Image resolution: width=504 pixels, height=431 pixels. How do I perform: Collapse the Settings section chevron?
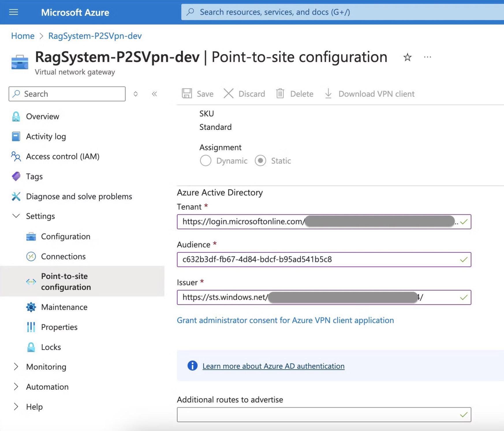click(16, 216)
